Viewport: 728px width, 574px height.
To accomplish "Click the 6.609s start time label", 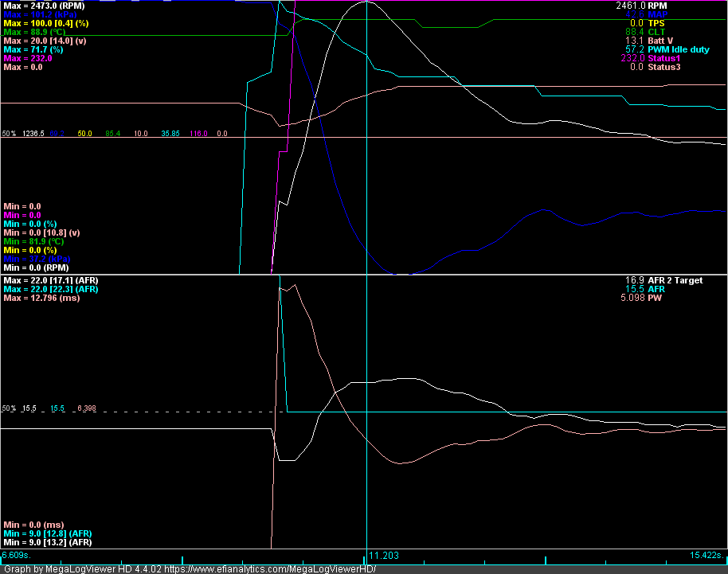I will coord(17,555).
